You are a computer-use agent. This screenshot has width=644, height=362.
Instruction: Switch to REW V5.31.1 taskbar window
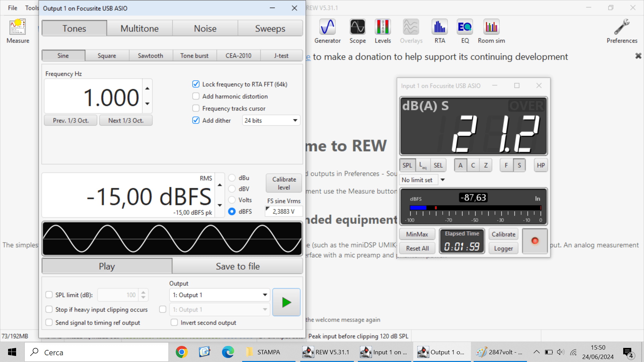coord(327,352)
